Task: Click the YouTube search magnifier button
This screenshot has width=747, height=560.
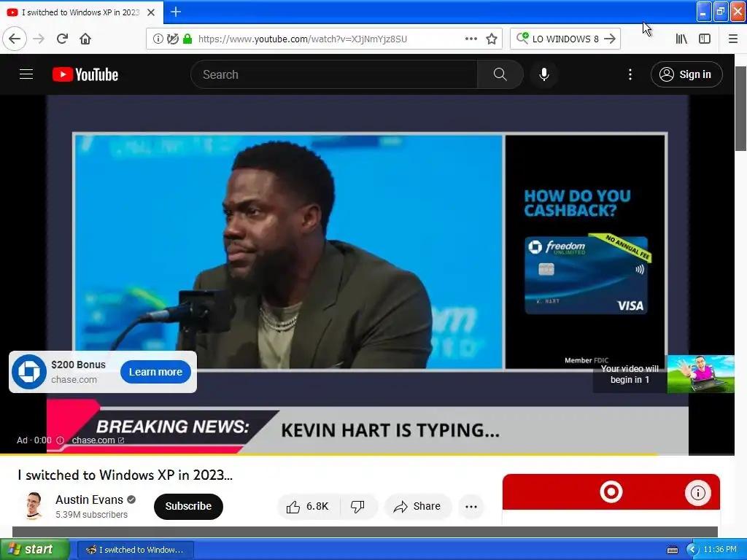Action: point(500,74)
